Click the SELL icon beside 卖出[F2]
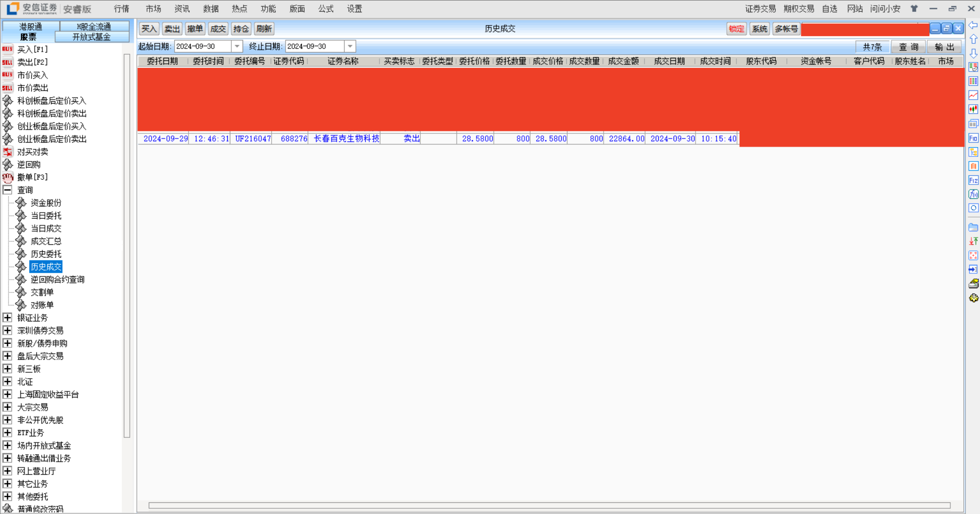Viewport: 980px width, 514px height. click(x=7, y=62)
